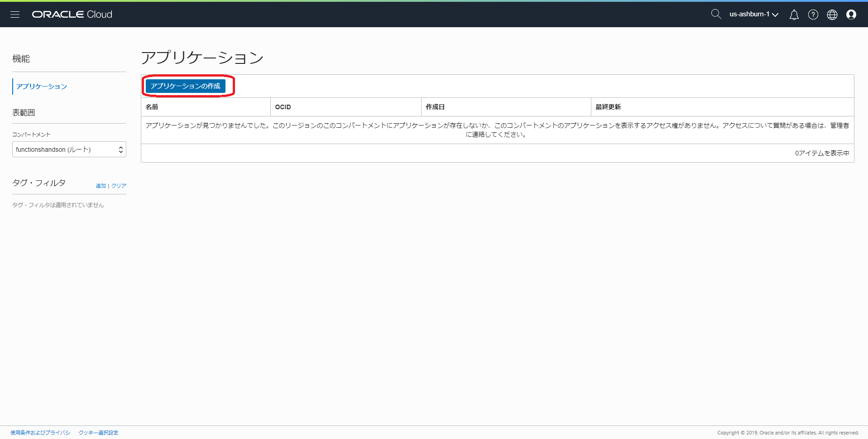
Task: Open the search magnifier icon
Action: (x=715, y=14)
